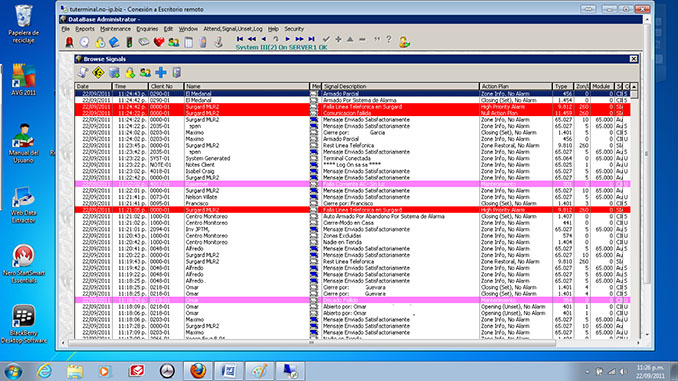Click the grey plus add-record icon

pos(338,39)
